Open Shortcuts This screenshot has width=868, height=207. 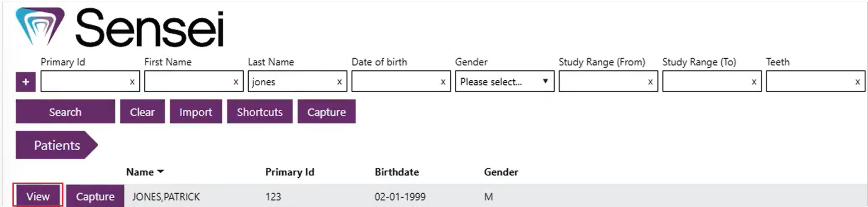click(x=259, y=111)
